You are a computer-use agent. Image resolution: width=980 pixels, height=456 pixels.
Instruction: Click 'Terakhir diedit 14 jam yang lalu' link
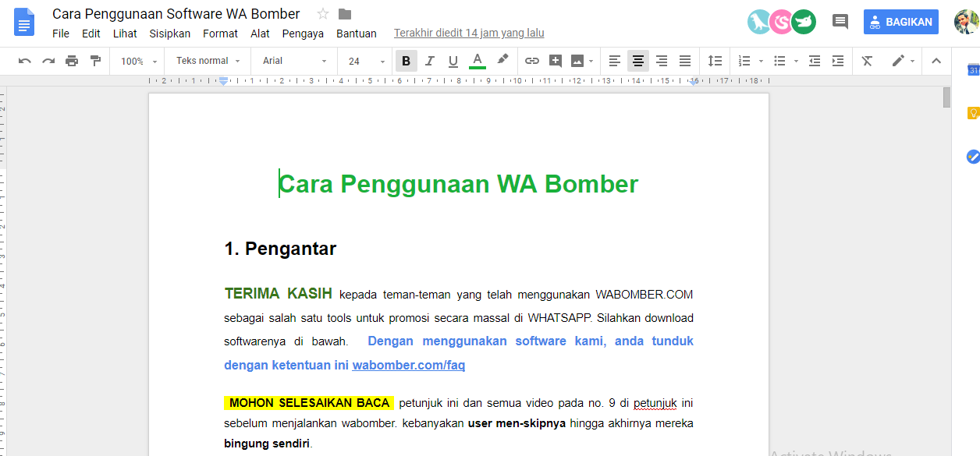469,34
